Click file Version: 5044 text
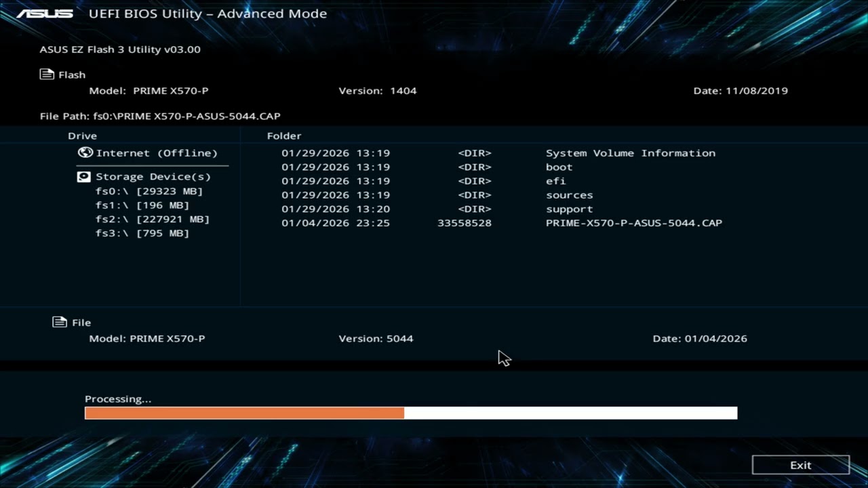868x488 pixels. 376,338
